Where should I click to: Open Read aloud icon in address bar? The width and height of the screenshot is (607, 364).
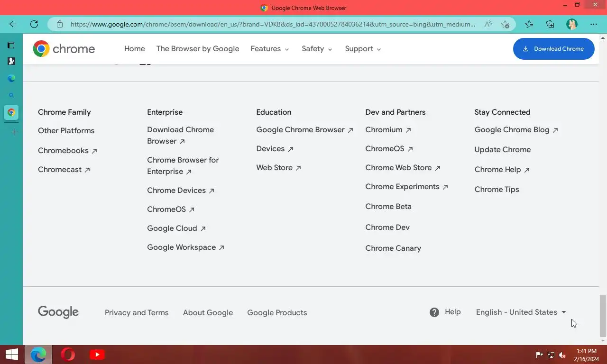pos(488,24)
